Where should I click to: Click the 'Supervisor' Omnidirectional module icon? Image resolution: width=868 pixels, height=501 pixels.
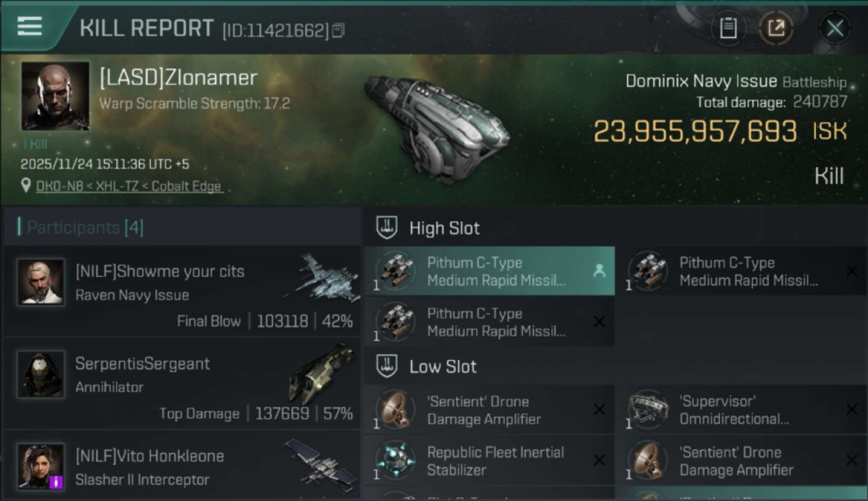tap(648, 409)
